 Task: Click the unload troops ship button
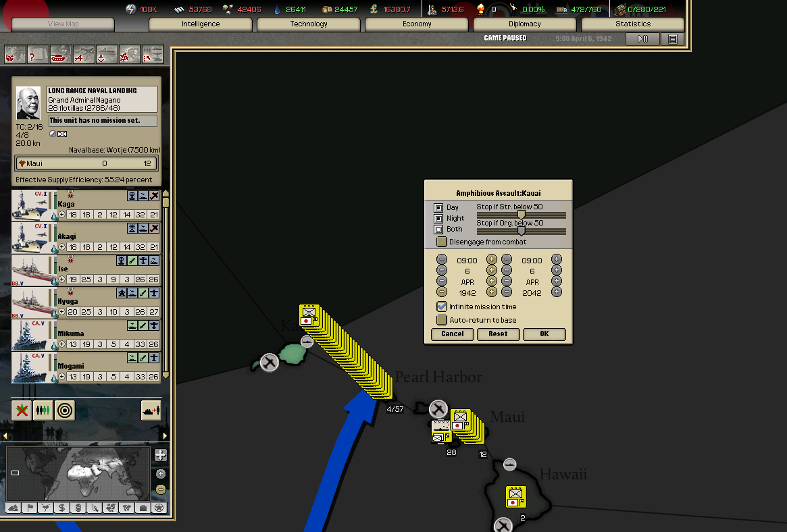(x=150, y=410)
